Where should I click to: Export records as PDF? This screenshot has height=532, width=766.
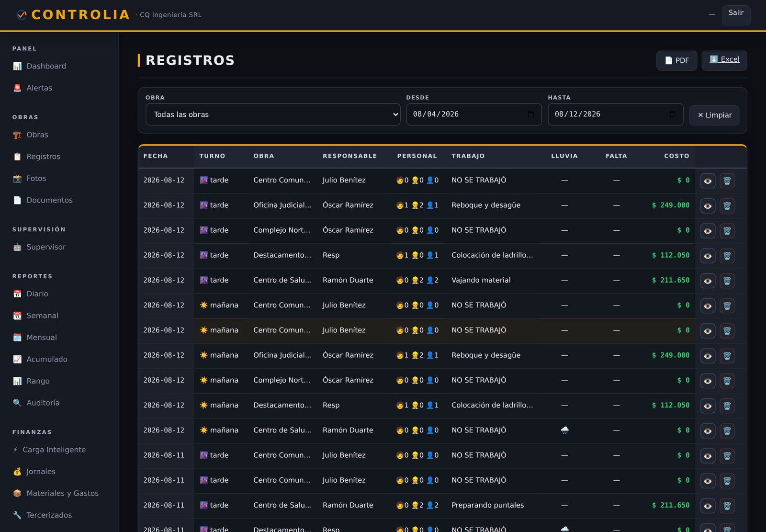coord(676,60)
